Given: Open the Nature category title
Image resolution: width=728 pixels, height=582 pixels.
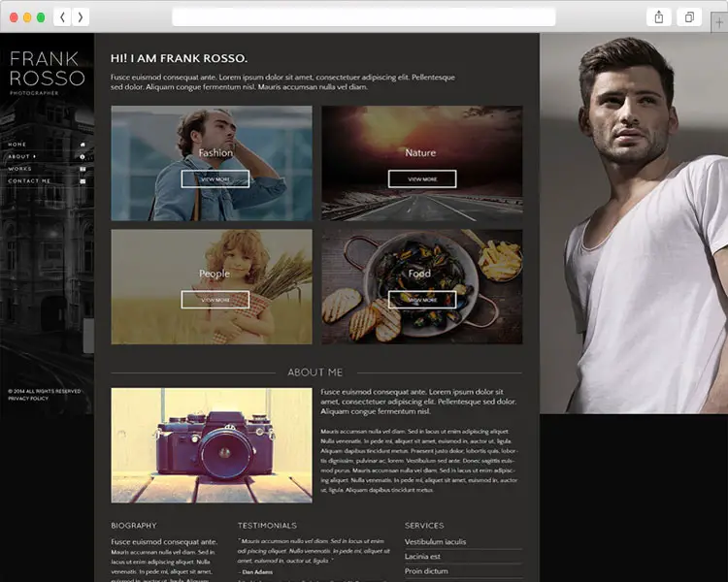Looking at the screenshot, I should 420,152.
